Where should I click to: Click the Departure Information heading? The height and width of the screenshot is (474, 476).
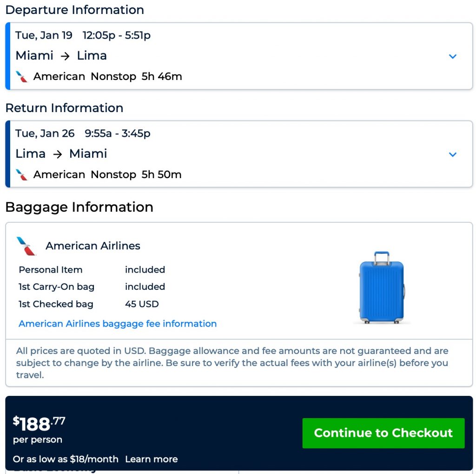point(74,10)
